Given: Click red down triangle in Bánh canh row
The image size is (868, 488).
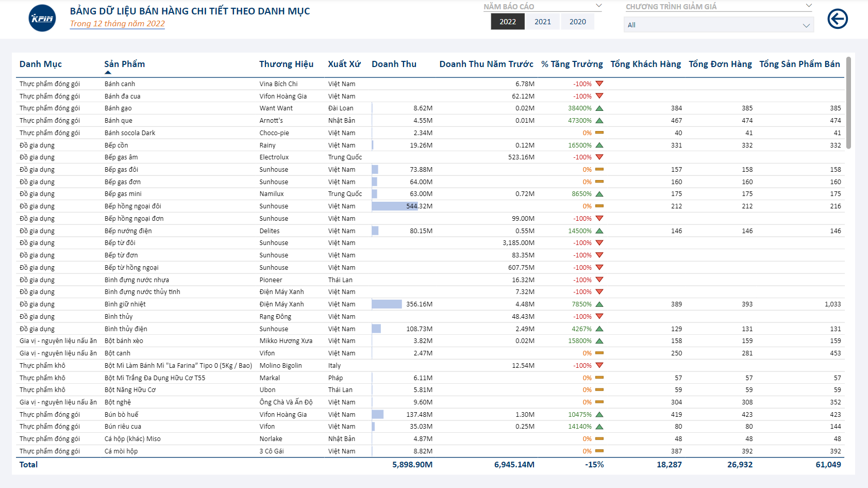Looking at the screenshot, I should point(599,84).
